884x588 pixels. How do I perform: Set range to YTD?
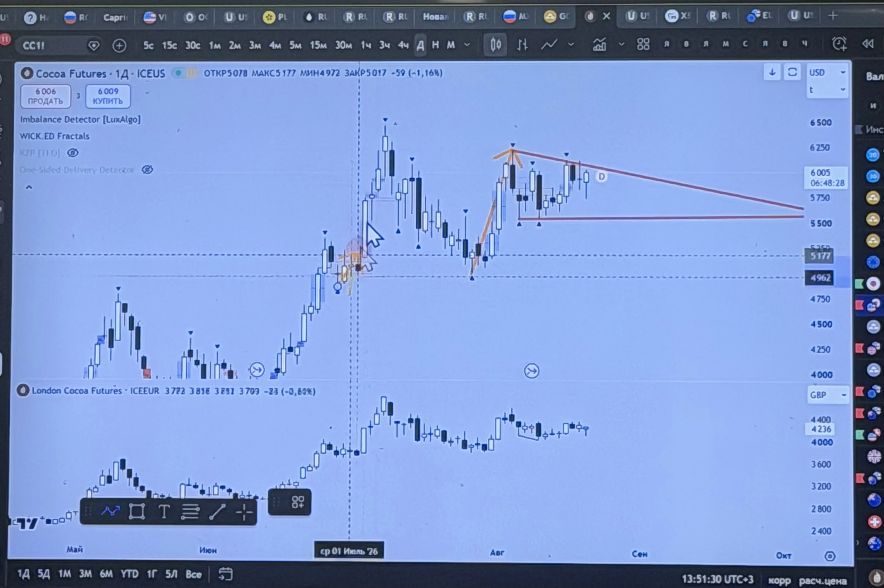129,574
